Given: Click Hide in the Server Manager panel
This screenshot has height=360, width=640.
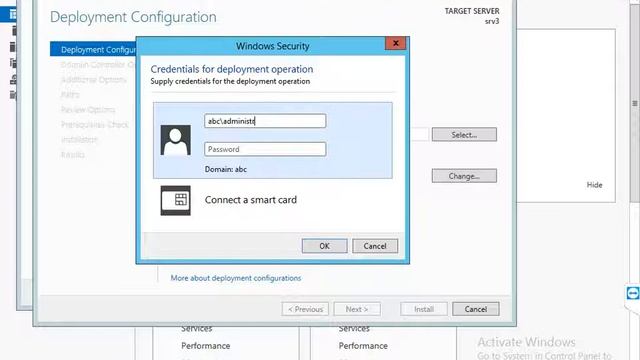Looking at the screenshot, I should 594,185.
